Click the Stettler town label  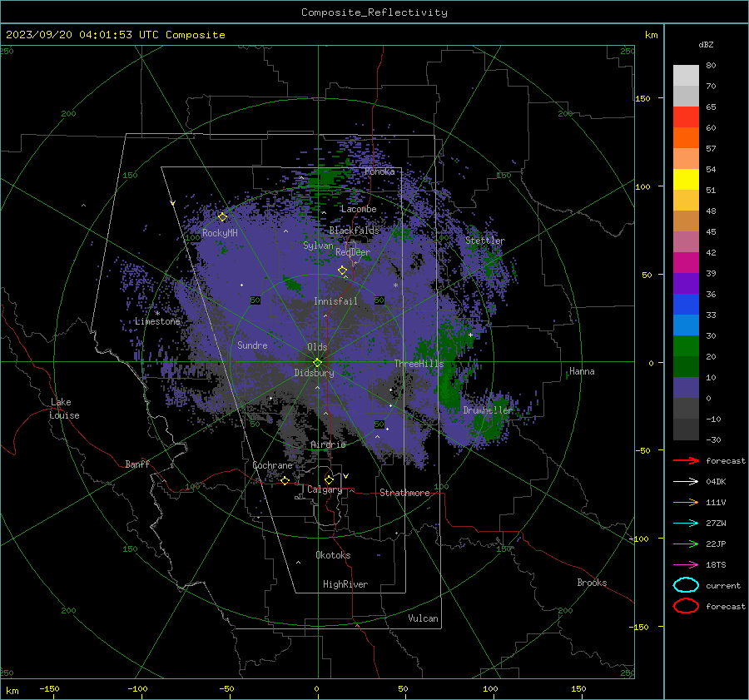pos(485,241)
